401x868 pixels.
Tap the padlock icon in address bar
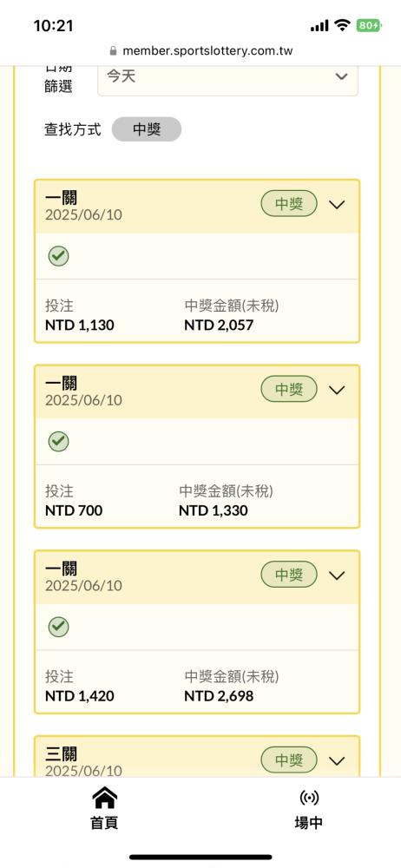click(x=113, y=51)
